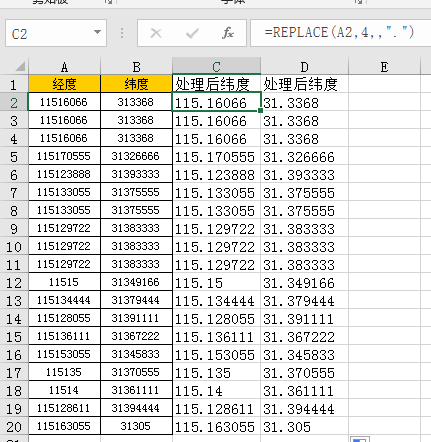Click the 经度 header cell
The height and width of the screenshot is (442, 431).
coord(64,84)
